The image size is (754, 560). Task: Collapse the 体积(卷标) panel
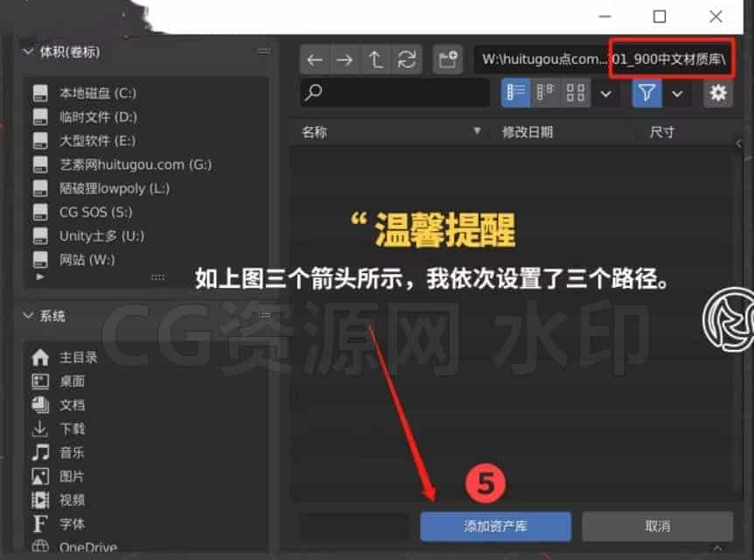pos(28,52)
